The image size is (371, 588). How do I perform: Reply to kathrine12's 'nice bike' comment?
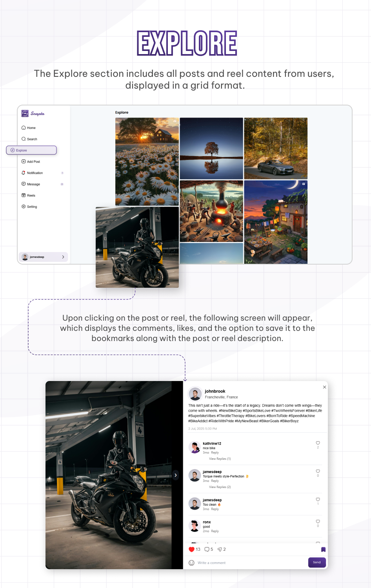215,452
